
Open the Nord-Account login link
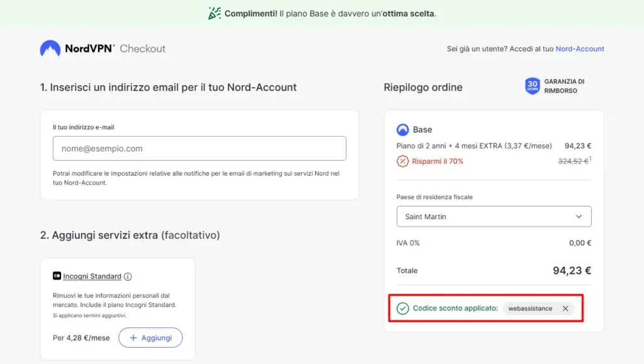pos(579,48)
